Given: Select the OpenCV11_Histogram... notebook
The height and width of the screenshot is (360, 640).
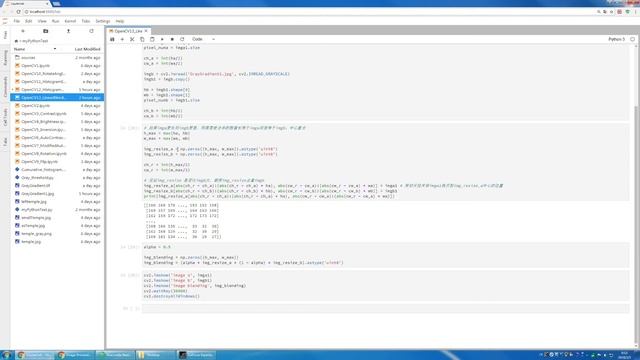Looking at the screenshot, I should (57, 82).
